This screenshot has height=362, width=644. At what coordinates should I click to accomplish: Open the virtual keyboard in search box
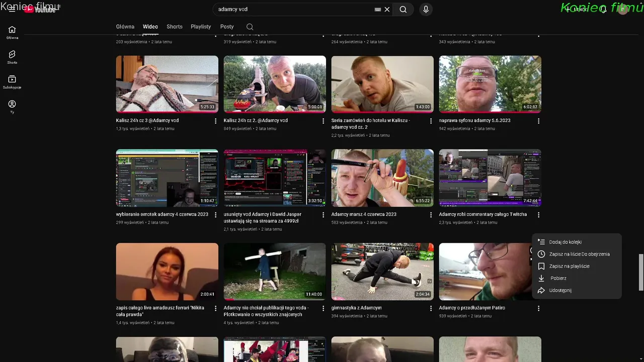[378, 9]
